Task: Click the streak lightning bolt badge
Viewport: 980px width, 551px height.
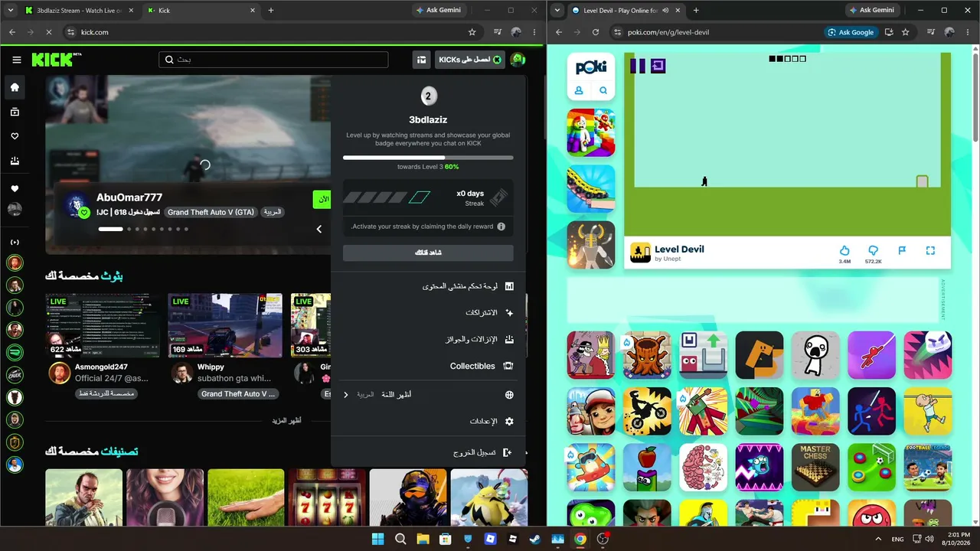Action: [x=498, y=197]
